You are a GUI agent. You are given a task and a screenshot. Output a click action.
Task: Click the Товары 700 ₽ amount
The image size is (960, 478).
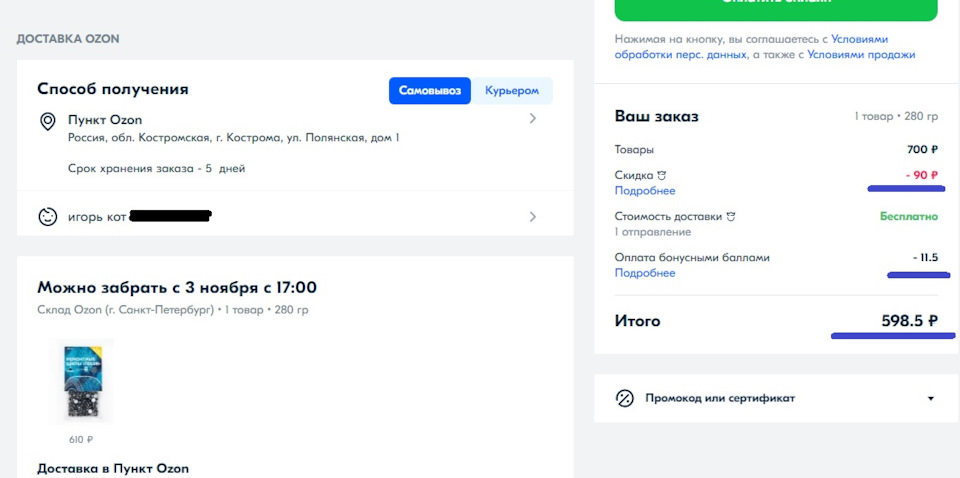[922, 149]
